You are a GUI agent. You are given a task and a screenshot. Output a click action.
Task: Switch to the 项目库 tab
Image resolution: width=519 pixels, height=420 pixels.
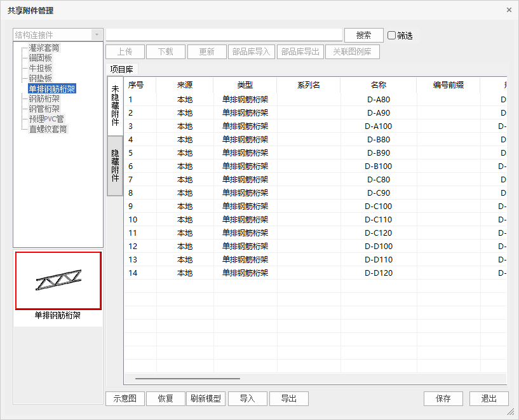click(121, 69)
